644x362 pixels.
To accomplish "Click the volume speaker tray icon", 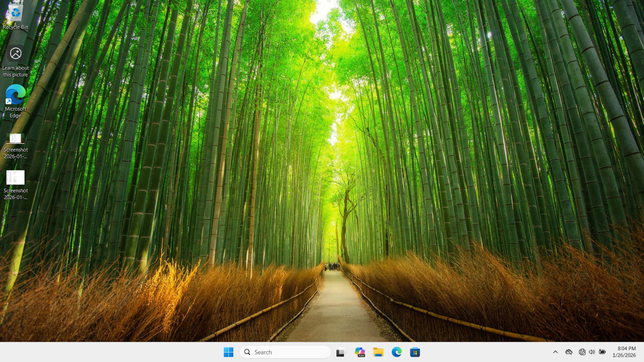I will click(592, 352).
